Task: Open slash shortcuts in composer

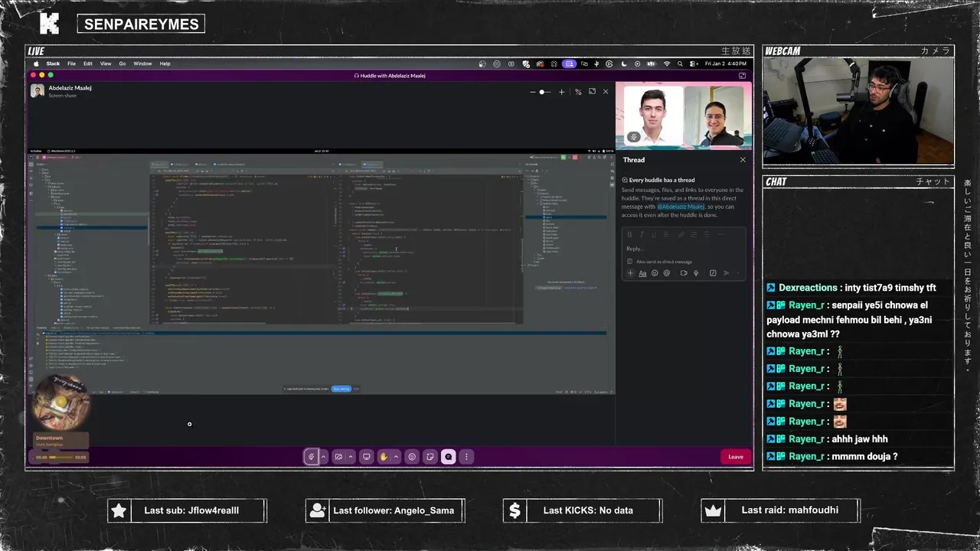Action: 713,273
